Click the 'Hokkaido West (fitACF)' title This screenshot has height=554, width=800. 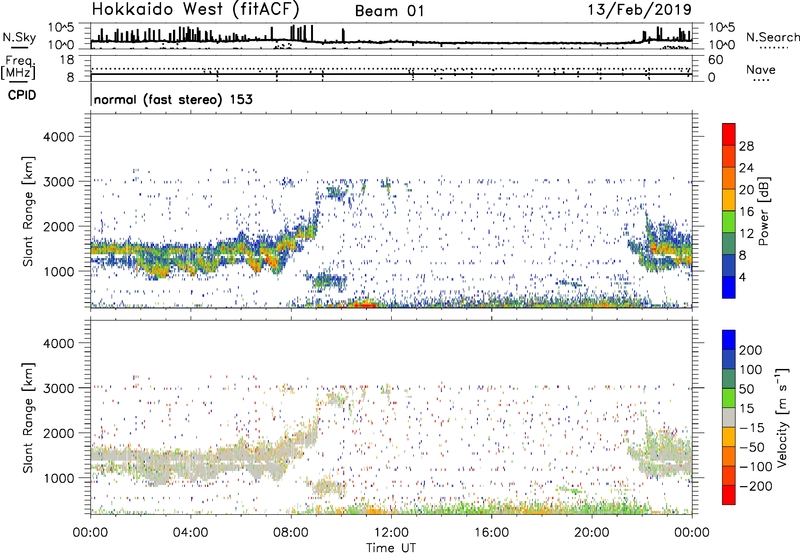195,10
